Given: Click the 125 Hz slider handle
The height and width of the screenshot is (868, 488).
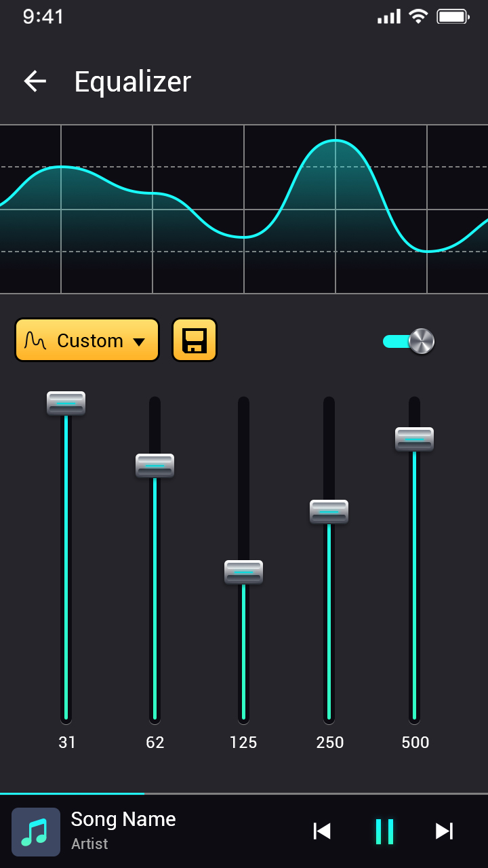Looking at the screenshot, I should click(243, 572).
